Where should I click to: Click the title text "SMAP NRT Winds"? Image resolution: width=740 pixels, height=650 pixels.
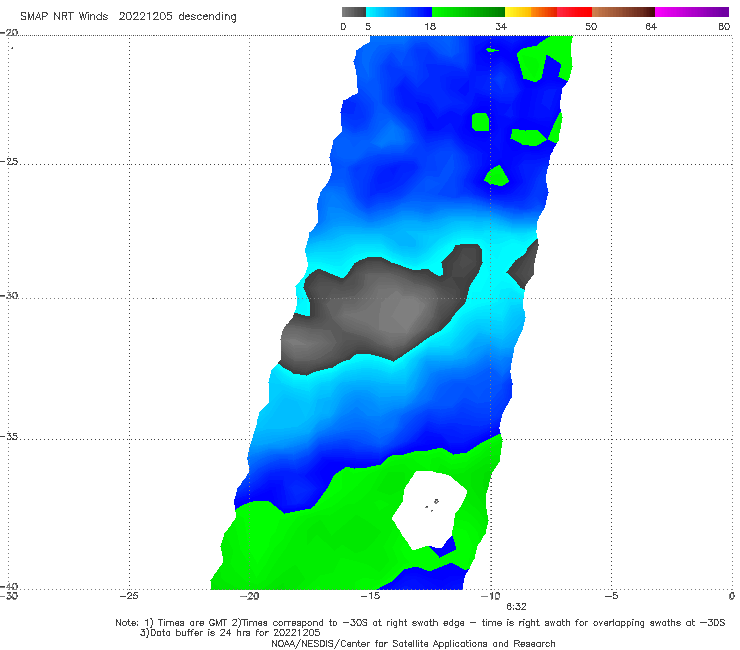64,17
